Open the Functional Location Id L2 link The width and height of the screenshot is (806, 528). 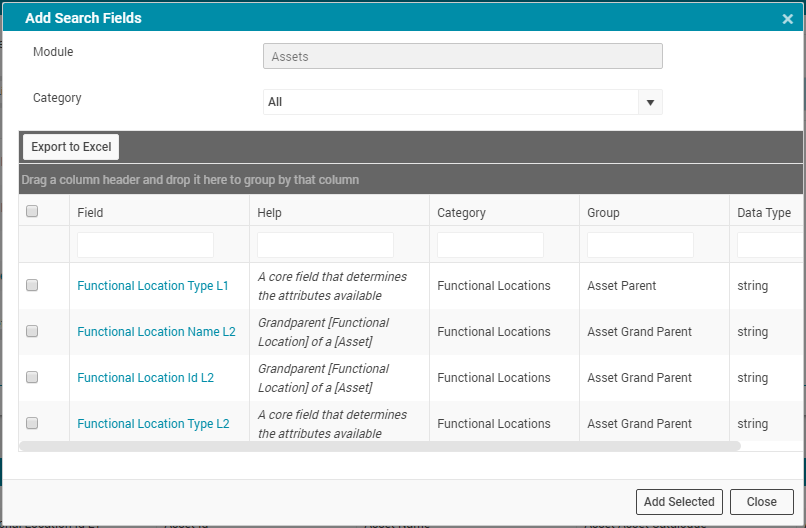[145, 378]
